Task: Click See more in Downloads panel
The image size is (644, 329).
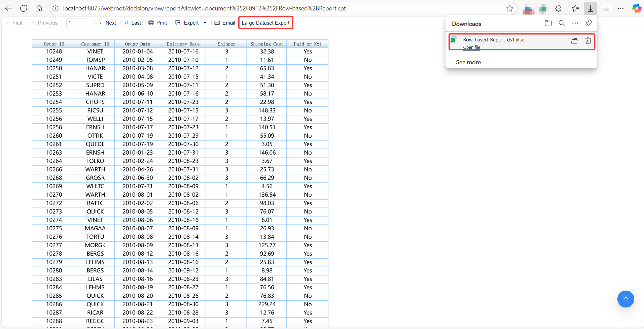Action: click(468, 62)
